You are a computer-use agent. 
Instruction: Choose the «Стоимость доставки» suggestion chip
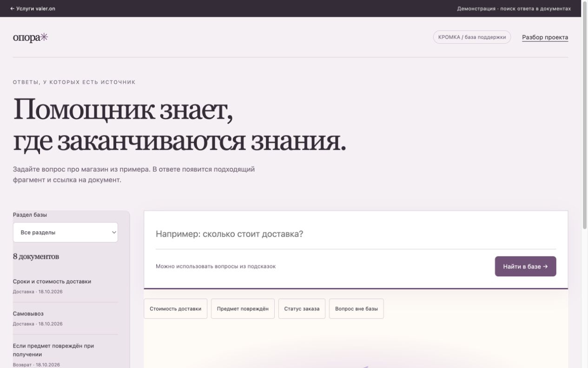coord(176,309)
